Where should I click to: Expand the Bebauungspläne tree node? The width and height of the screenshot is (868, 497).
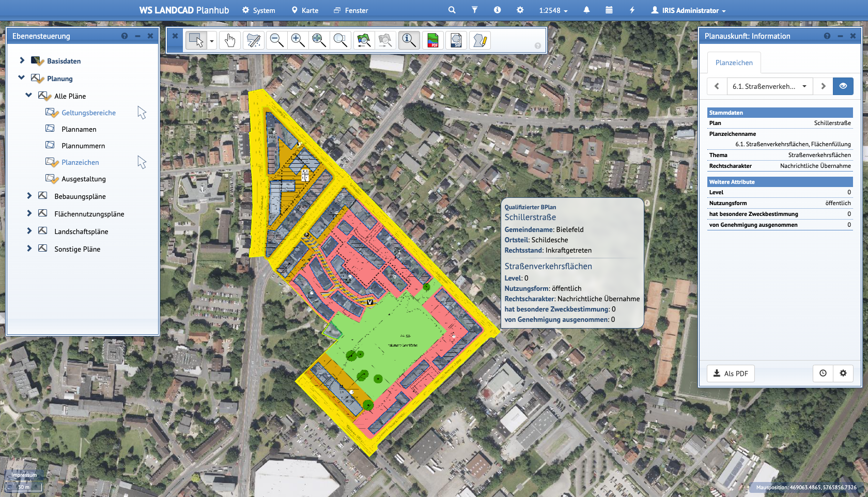click(x=29, y=196)
